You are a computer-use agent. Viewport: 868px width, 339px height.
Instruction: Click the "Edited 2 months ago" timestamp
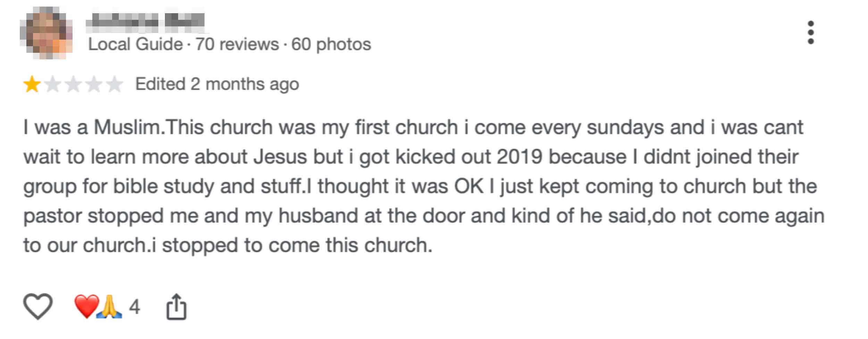(217, 84)
